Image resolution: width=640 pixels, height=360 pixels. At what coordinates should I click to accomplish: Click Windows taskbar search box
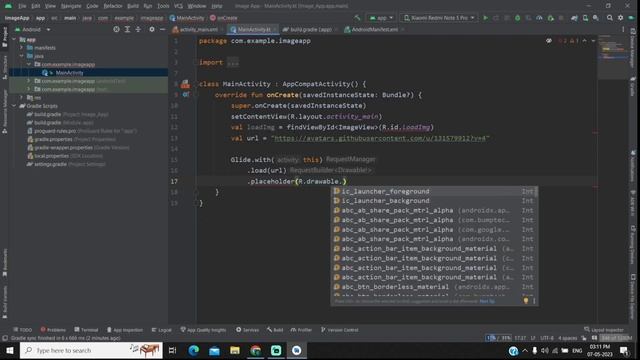pyautogui.click(x=91, y=350)
